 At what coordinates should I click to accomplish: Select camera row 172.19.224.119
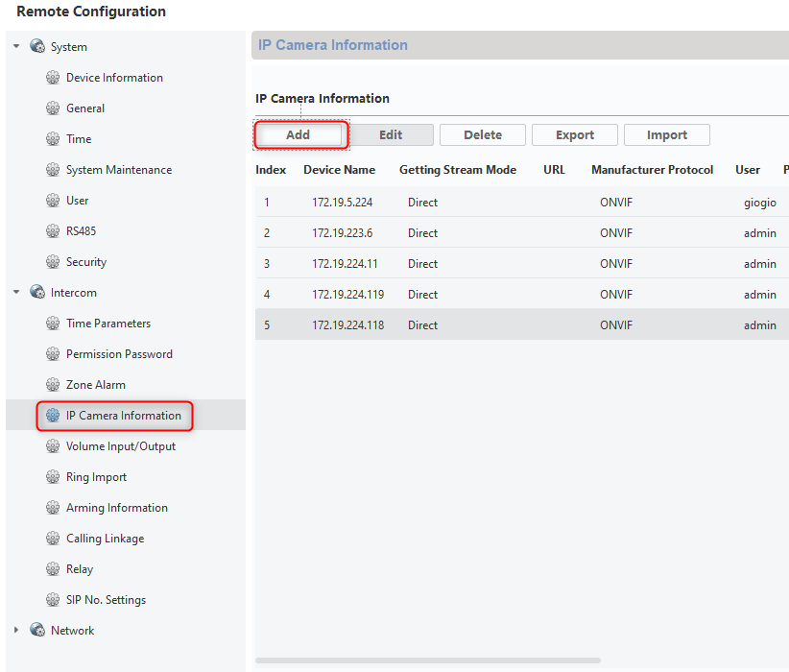pyautogui.click(x=522, y=294)
